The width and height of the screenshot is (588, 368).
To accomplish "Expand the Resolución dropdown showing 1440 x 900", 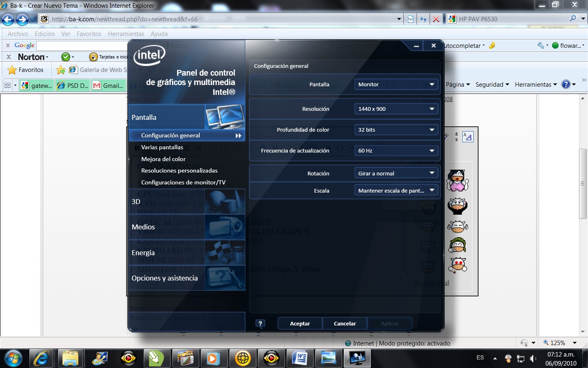I will [x=396, y=109].
